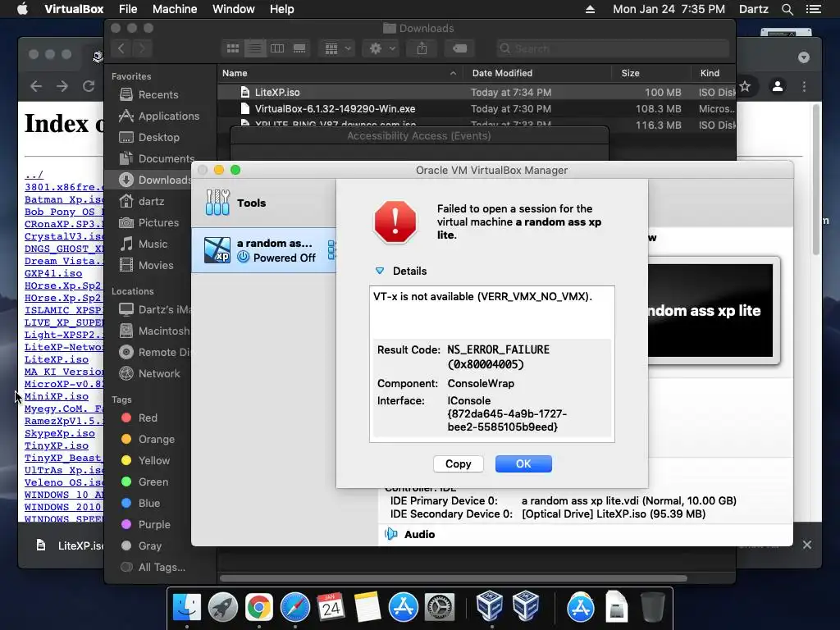This screenshot has width=840, height=630.
Task: Open Launchpad from the Dock
Action: tap(223, 608)
